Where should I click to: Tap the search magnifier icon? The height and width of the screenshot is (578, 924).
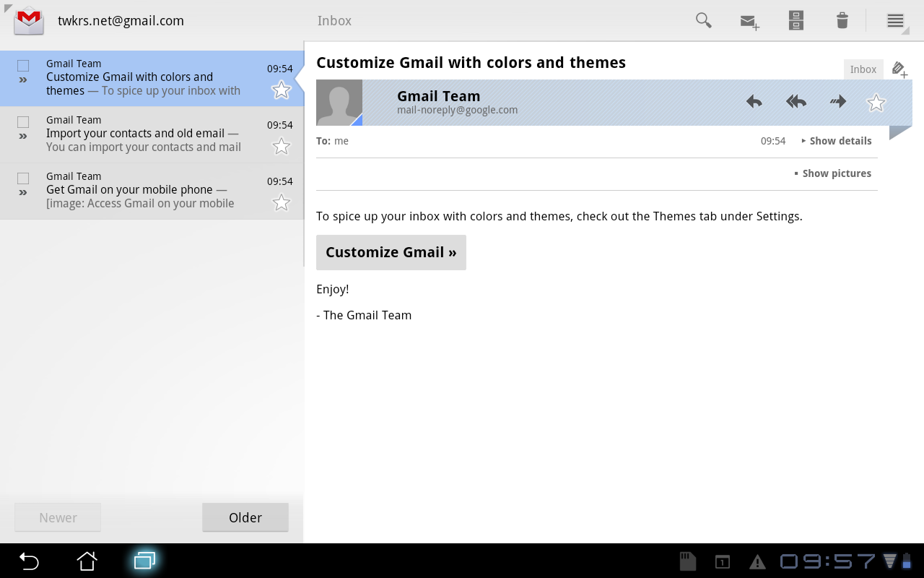point(704,20)
